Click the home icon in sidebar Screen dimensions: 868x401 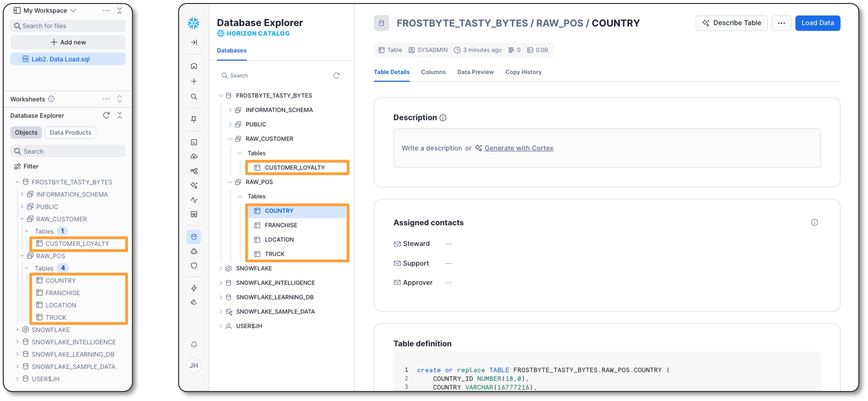point(194,66)
